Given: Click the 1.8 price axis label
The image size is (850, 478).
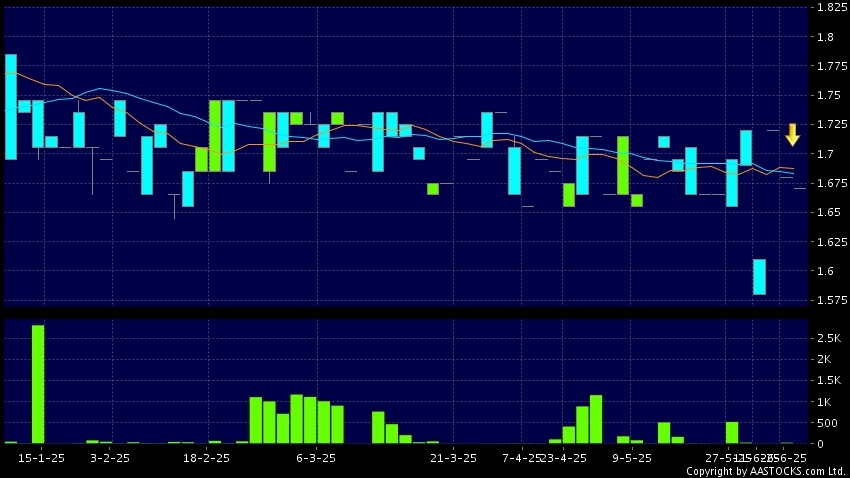Looking at the screenshot, I should click(826, 37).
